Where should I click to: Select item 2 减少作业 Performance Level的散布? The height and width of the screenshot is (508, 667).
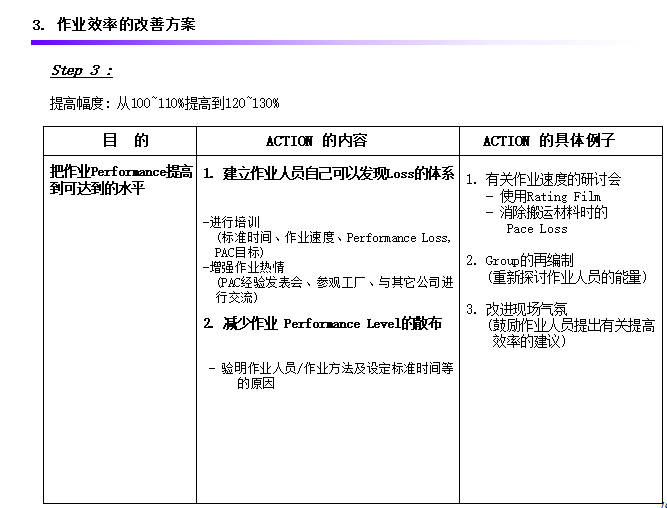(x=322, y=324)
